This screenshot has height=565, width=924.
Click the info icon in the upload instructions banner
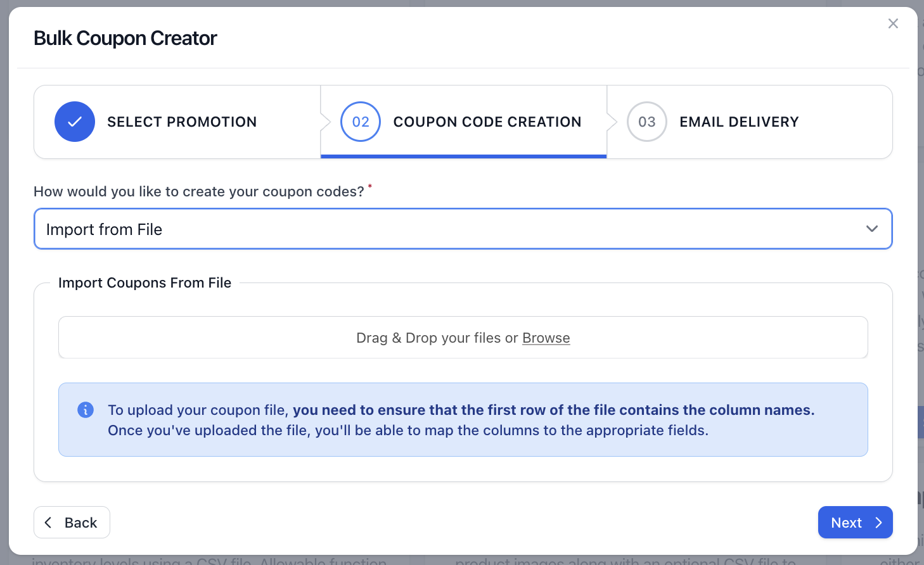tap(86, 410)
